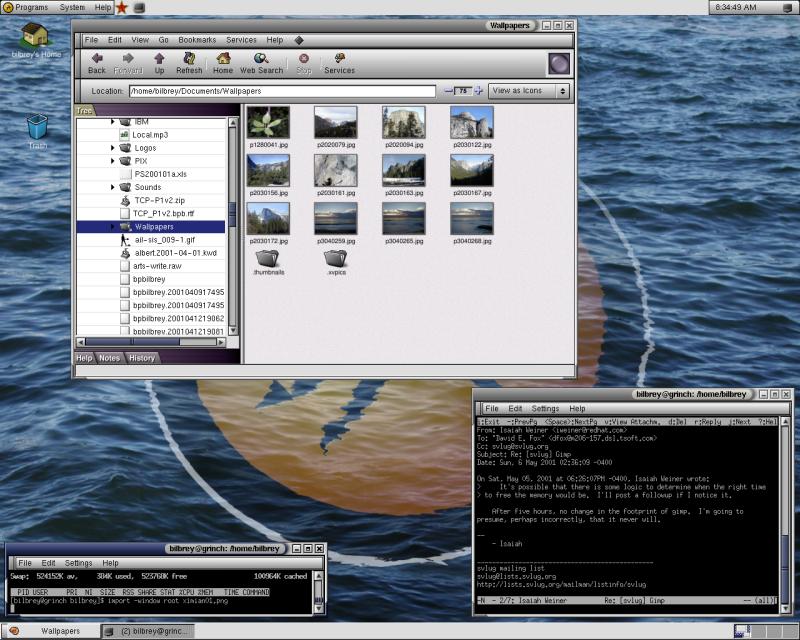This screenshot has width=800, height=640.
Task: Click the zoom in plus button
Action: [478, 91]
